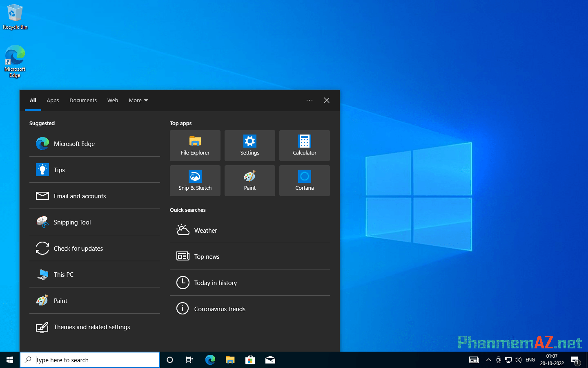Click the volume icon in system tray
The width and height of the screenshot is (588, 368).
518,360
